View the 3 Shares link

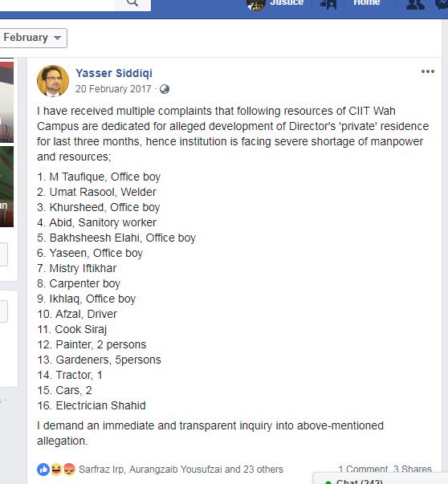(413, 470)
